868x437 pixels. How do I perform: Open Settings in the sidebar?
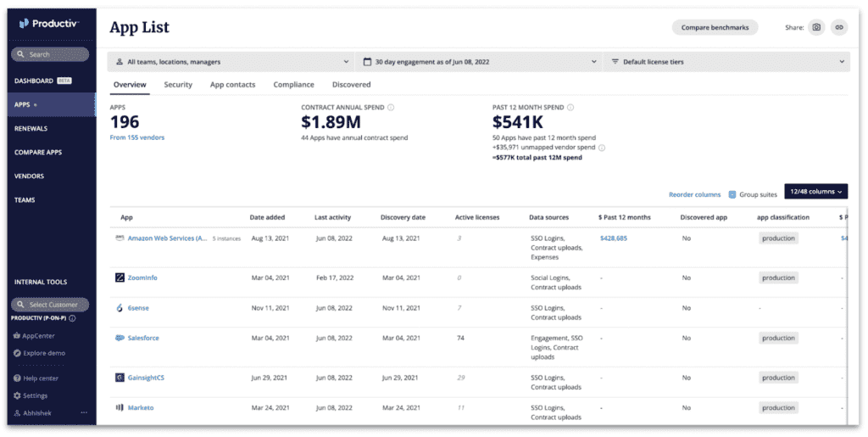point(31,395)
